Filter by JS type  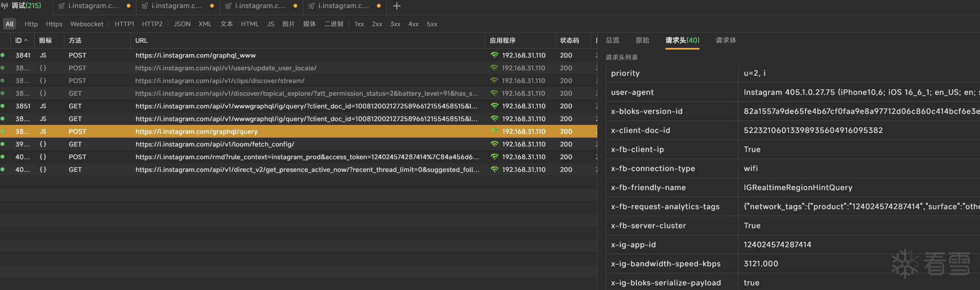pyautogui.click(x=271, y=24)
